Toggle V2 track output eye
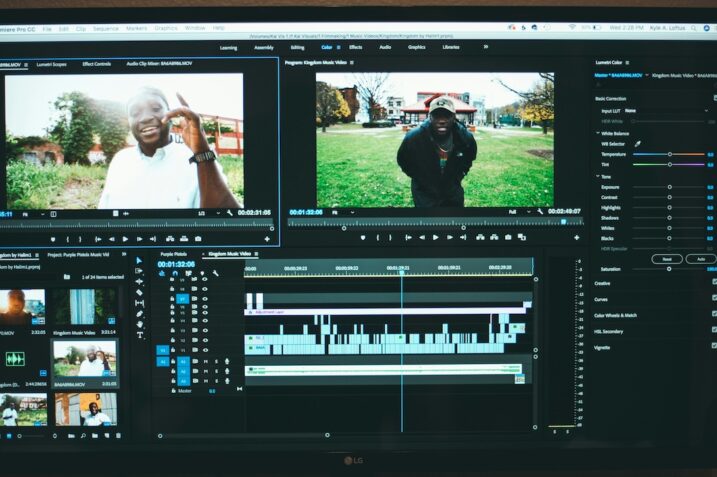 point(204,340)
